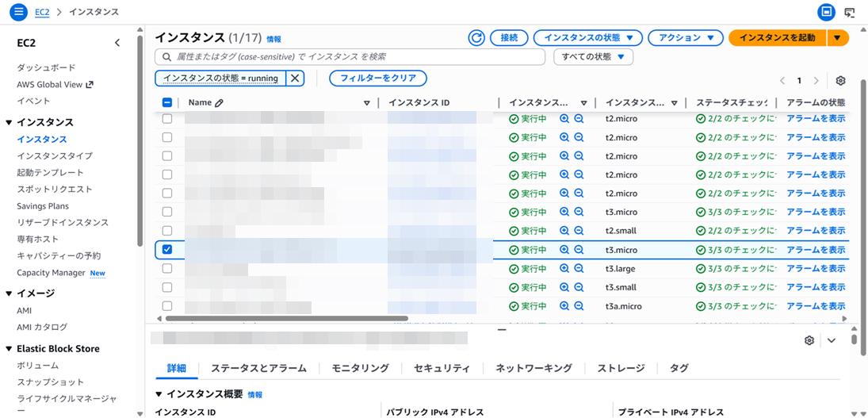
Task: Click the refresh instances icon
Action: 476,38
